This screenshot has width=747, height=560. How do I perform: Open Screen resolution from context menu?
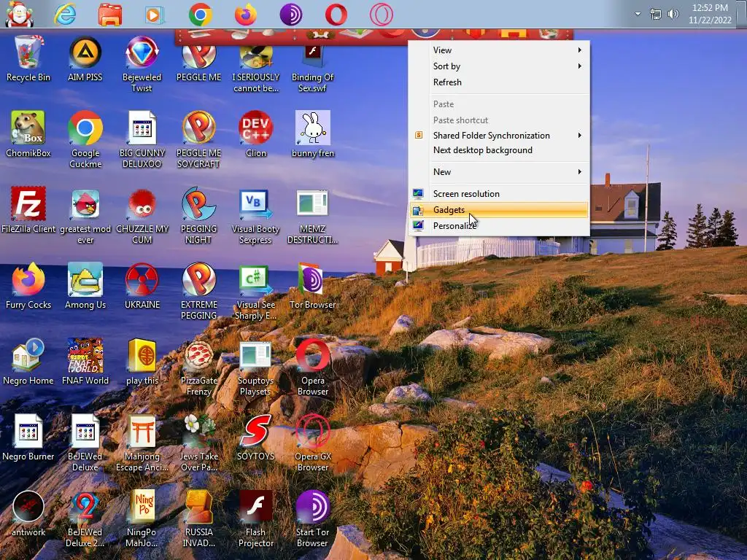pyautogui.click(x=499, y=194)
